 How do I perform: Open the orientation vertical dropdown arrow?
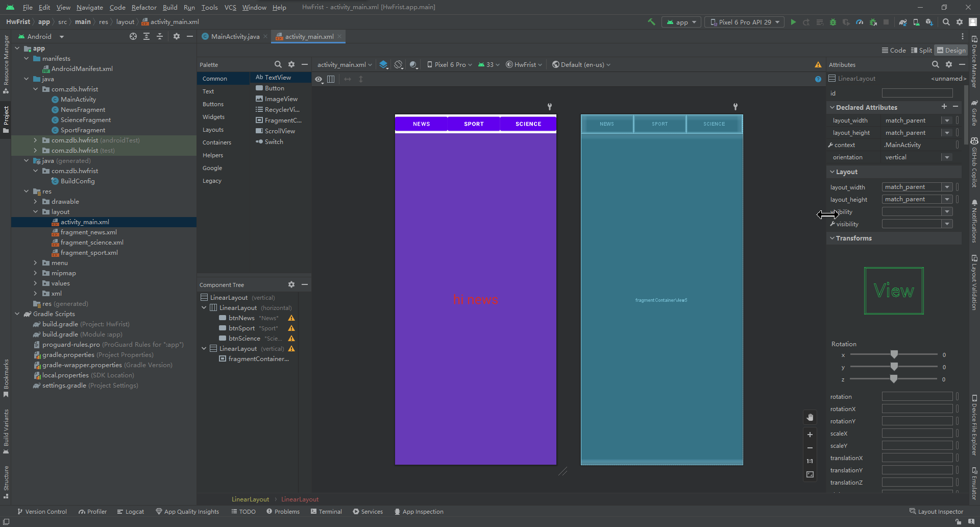tap(947, 157)
